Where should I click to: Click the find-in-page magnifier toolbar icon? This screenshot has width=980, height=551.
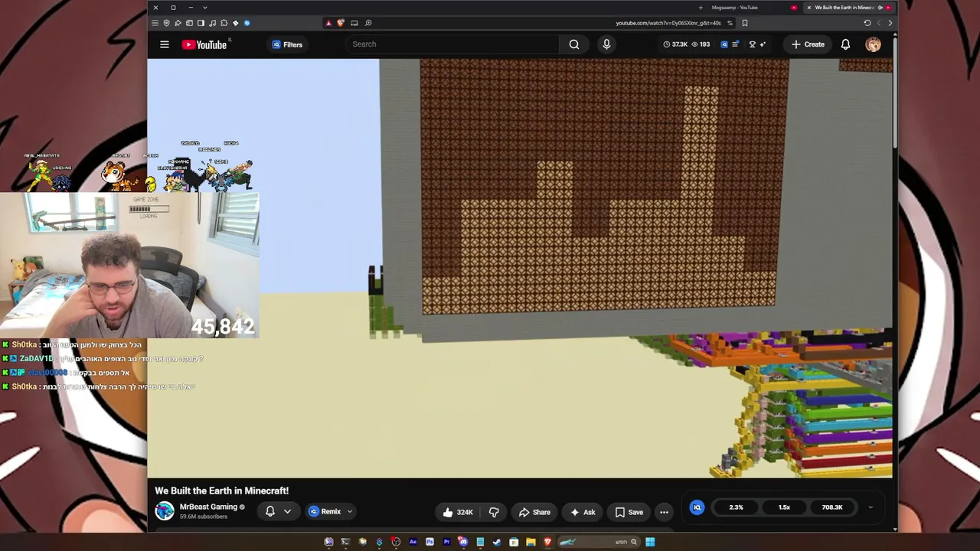pos(368,23)
